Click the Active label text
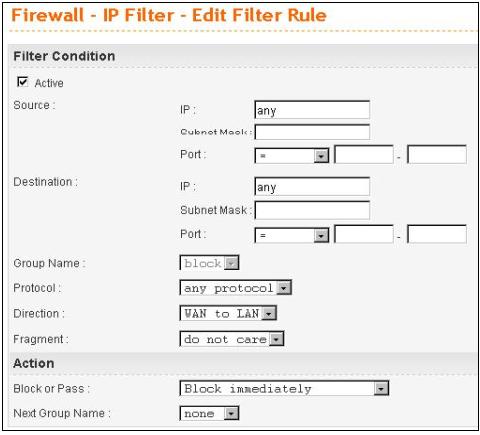 click(x=49, y=83)
